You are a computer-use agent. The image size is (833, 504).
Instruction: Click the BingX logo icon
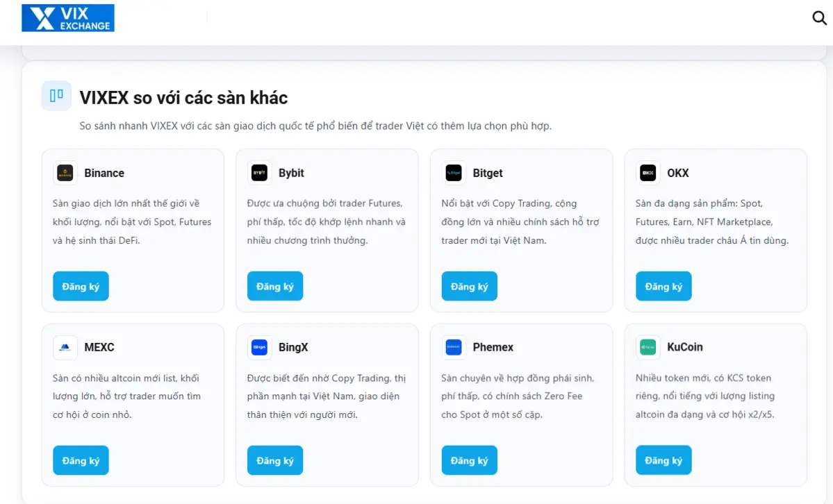click(x=259, y=347)
